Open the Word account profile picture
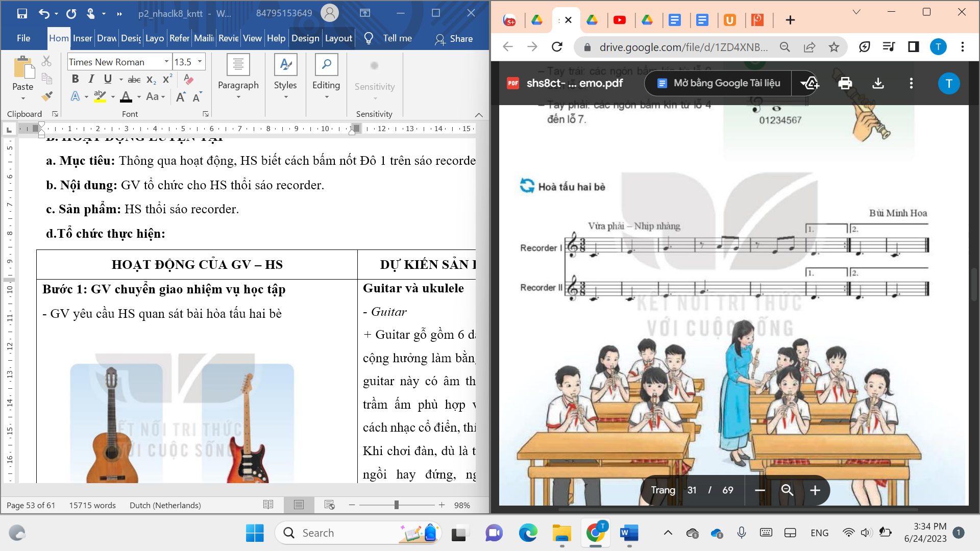This screenshot has width=980, height=551. pyautogui.click(x=330, y=13)
